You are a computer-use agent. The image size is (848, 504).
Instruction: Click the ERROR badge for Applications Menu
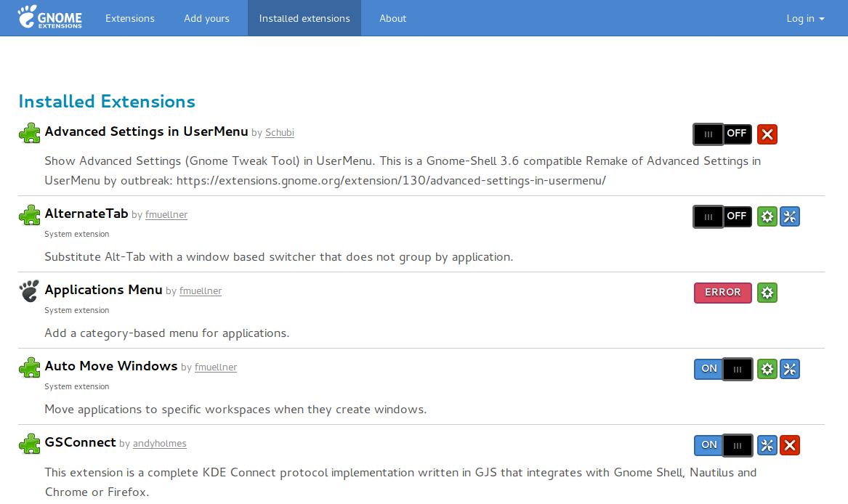[x=722, y=293]
